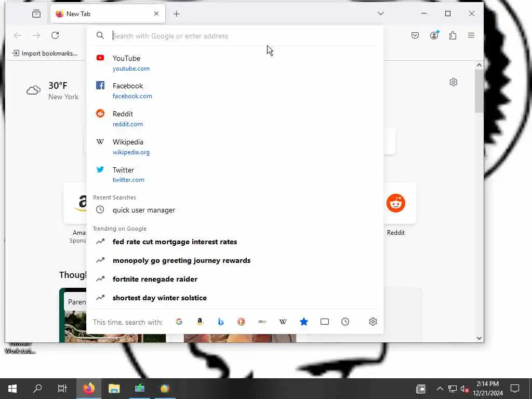Open Task View on taskbar
532x399 pixels.
pos(62,389)
